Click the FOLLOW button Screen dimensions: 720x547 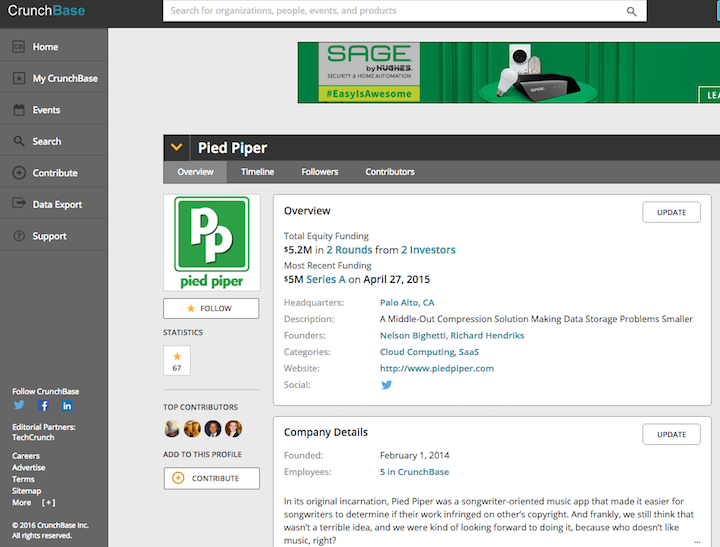pyautogui.click(x=211, y=308)
